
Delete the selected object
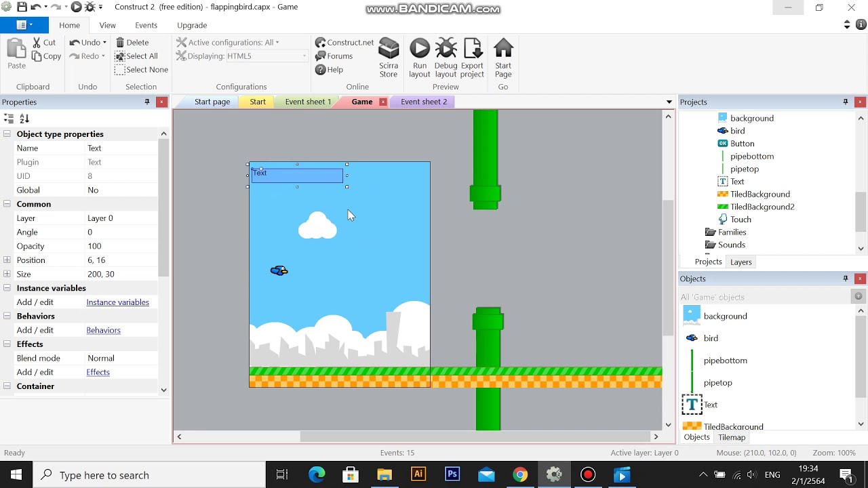[x=132, y=42]
